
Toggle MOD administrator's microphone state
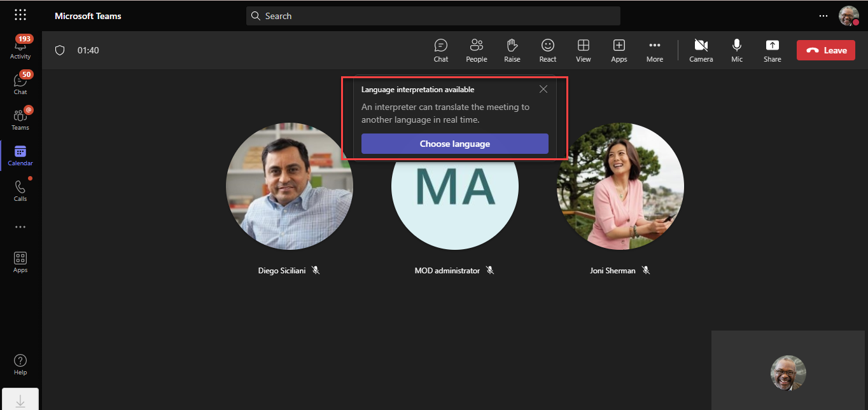[x=490, y=270]
